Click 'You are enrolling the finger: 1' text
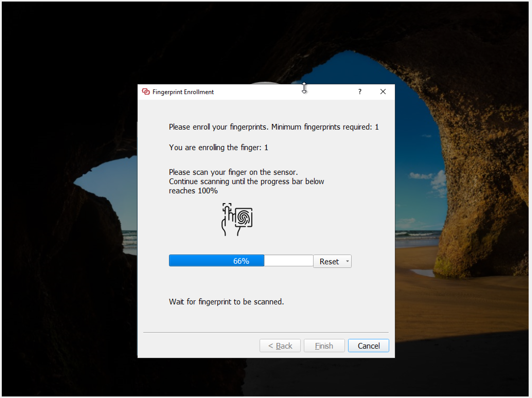The height and width of the screenshot is (398, 532). point(218,147)
